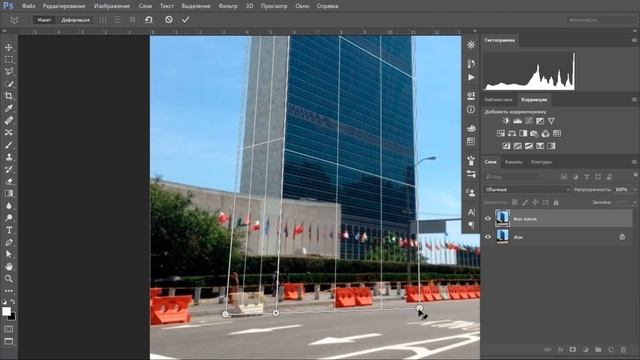Toggle type layer filter 'T' icon
The height and width of the screenshot is (360, 640).
[587, 177]
